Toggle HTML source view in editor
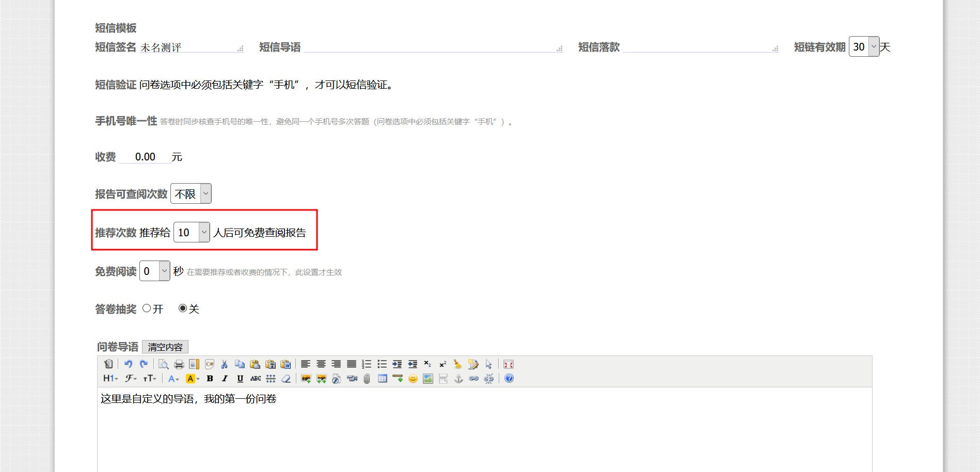980x472 pixels. click(x=108, y=364)
